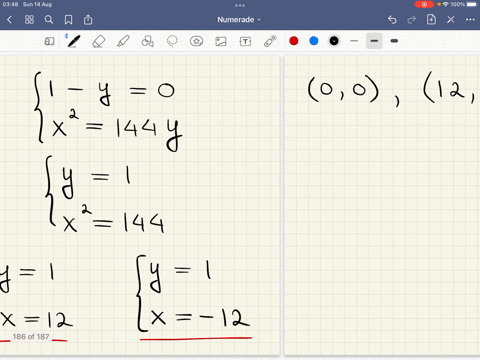Screen dimensions: 480x360
Task: Redo the last undone action
Action: [412, 20]
